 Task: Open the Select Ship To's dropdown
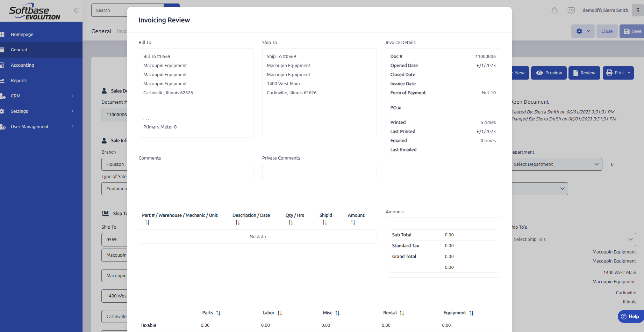point(574,239)
